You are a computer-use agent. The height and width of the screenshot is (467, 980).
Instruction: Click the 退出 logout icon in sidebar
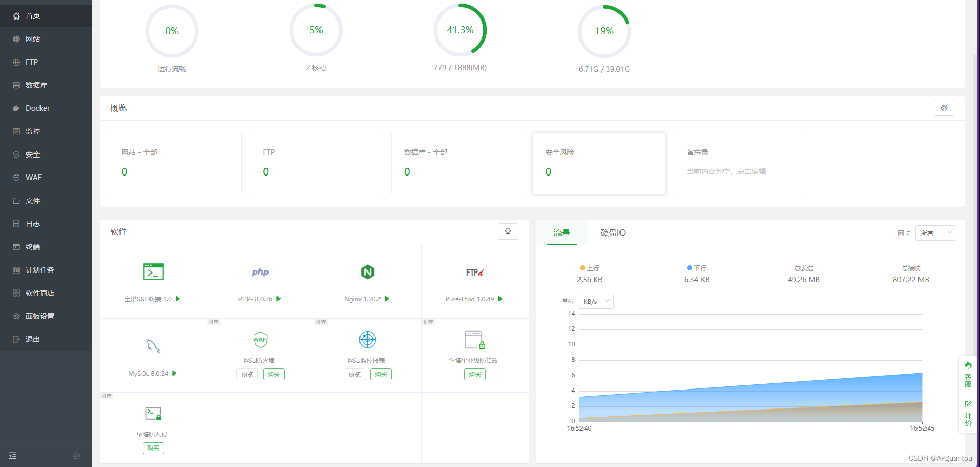16,339
